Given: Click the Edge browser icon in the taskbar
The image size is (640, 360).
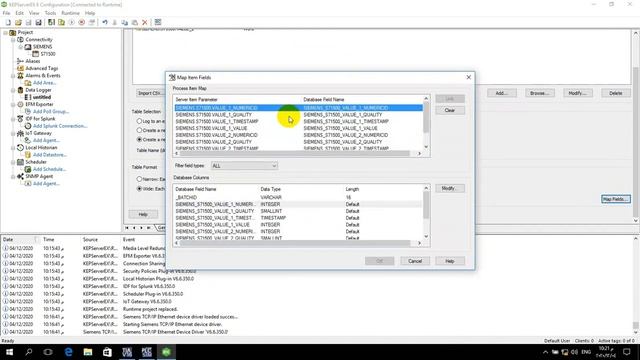Looking at the screenshot, I should (x=68, y=352).
